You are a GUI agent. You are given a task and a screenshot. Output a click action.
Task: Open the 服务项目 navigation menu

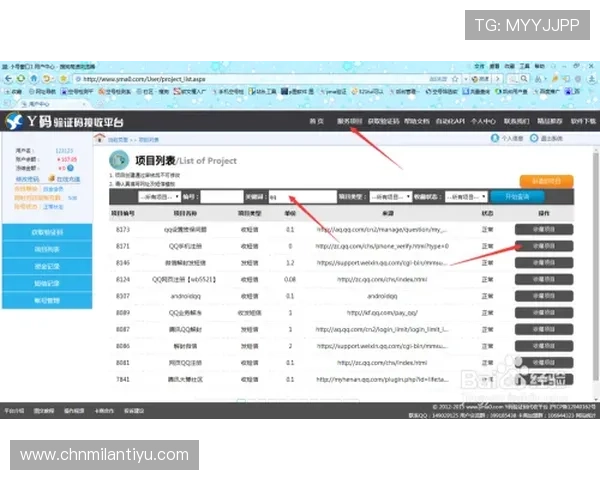350,121
